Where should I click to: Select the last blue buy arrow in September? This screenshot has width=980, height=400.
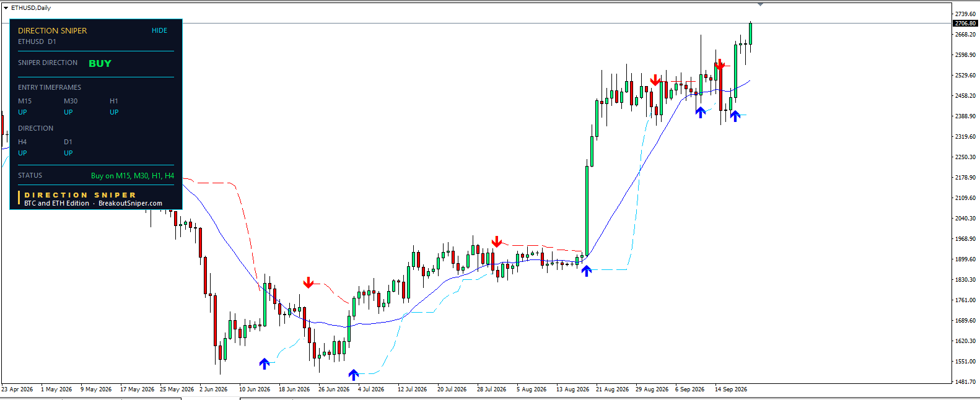pyautogui.click(x=735, y=116)
